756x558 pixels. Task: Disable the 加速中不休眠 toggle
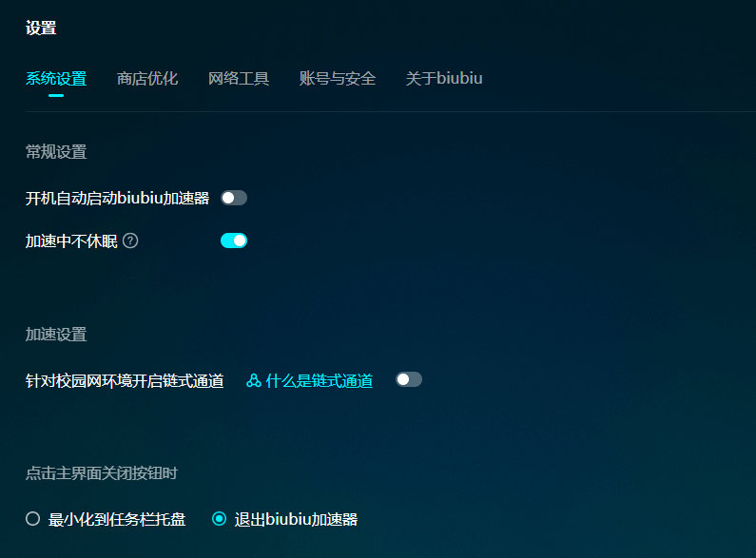234,241
